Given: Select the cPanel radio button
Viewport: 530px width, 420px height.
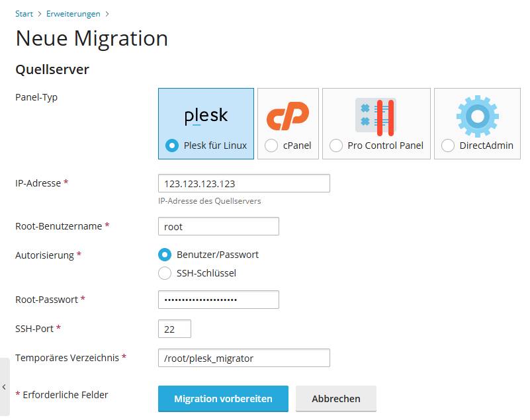Looking at the screenshot, I should (271, 146).
